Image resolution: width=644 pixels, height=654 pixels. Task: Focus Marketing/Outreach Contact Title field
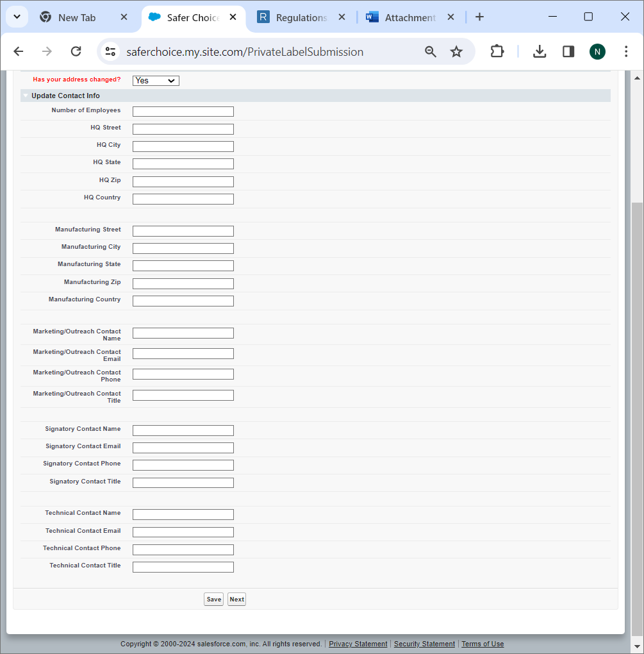click(183, 395)
